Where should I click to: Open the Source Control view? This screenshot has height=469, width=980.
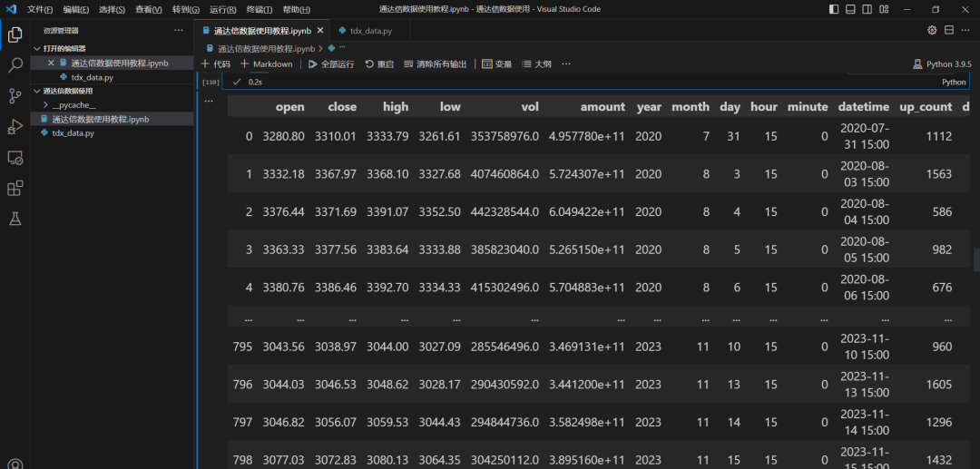15,95
